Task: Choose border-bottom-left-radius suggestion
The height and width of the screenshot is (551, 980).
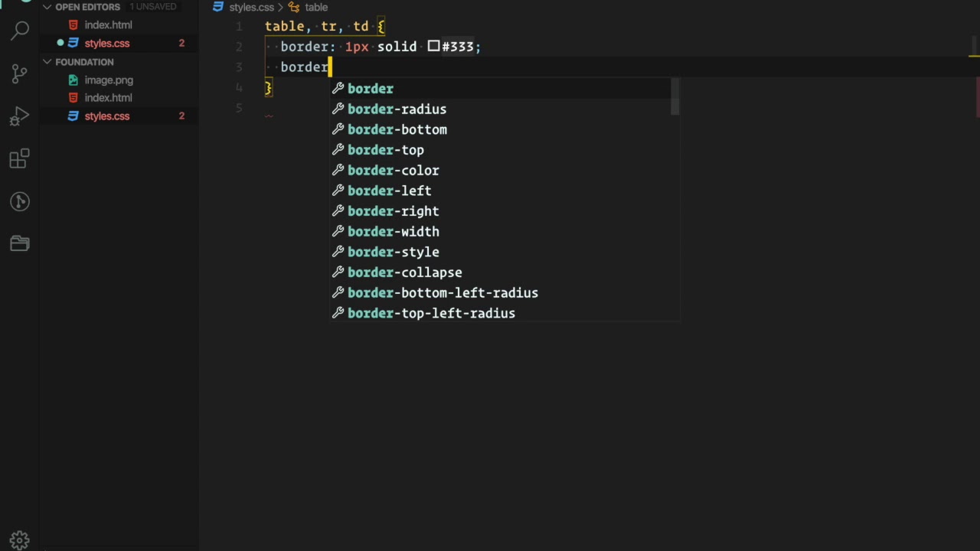Action: [505, 293]
